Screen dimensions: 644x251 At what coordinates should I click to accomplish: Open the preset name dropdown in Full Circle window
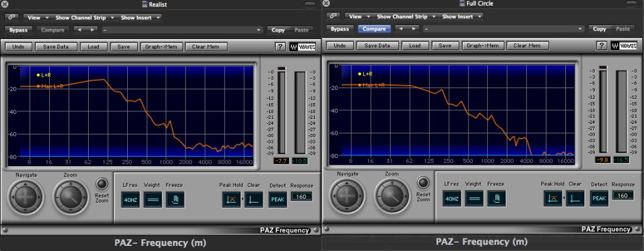pos(504,29)
